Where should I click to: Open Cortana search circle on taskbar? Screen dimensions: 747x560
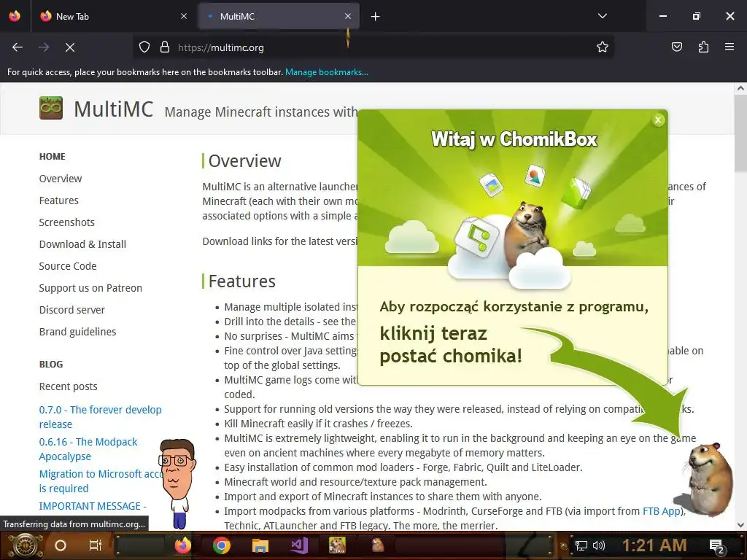pos(61,545)
